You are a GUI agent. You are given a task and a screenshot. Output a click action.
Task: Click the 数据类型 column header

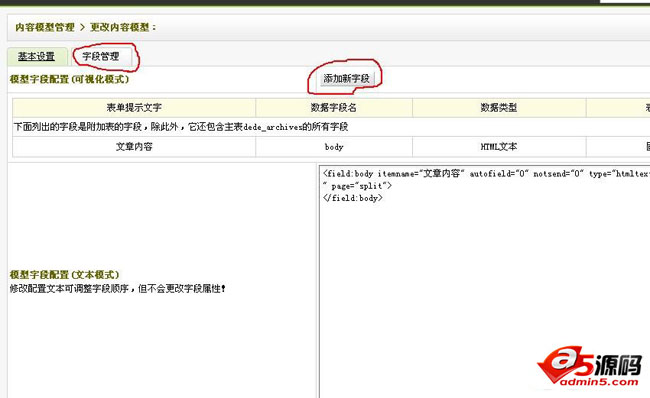click(x=499, y=108)
